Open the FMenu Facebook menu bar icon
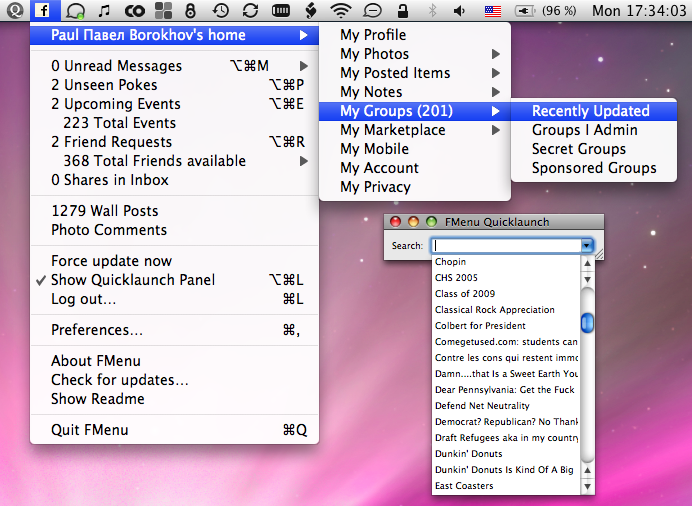Image resolution: width=692 pixels, height=506 pixels. (43, 10)
